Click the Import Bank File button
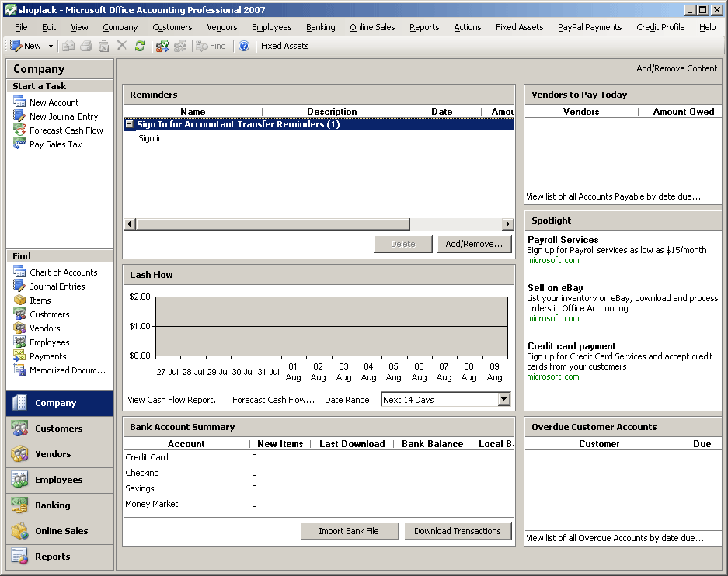 (x=349, y=531)
